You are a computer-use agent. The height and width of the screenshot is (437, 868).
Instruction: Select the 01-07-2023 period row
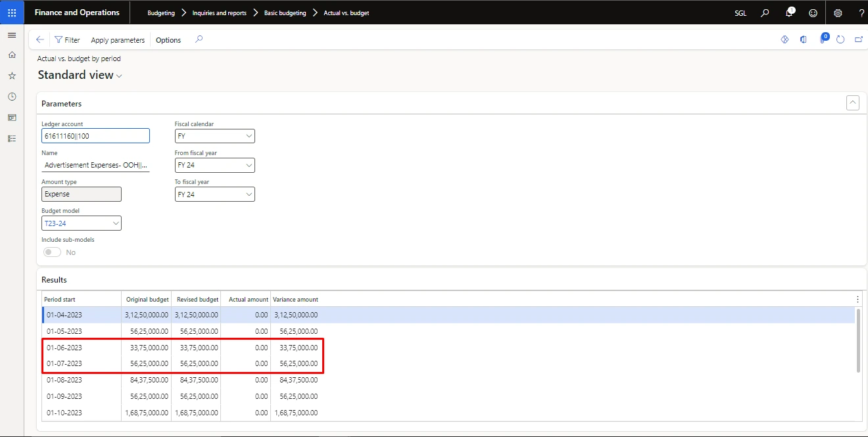tap(448, 363)
